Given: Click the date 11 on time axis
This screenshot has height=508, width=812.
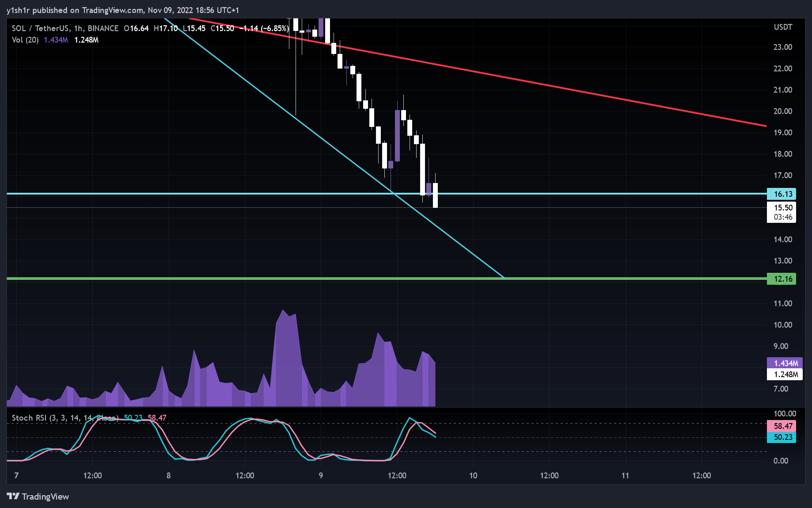Looking at the screenshot, I should coord(625,476).
